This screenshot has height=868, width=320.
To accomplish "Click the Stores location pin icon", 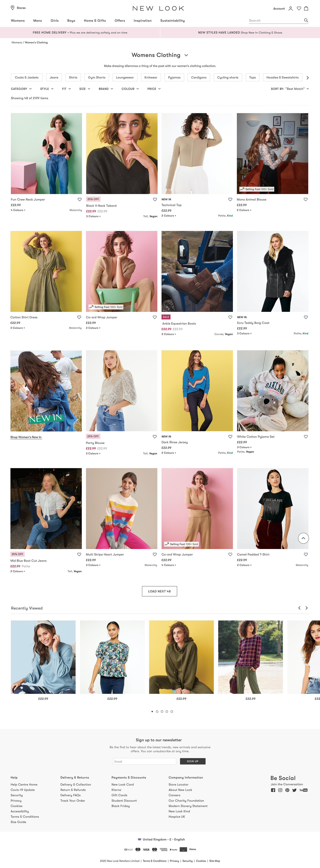I will 12,8.
